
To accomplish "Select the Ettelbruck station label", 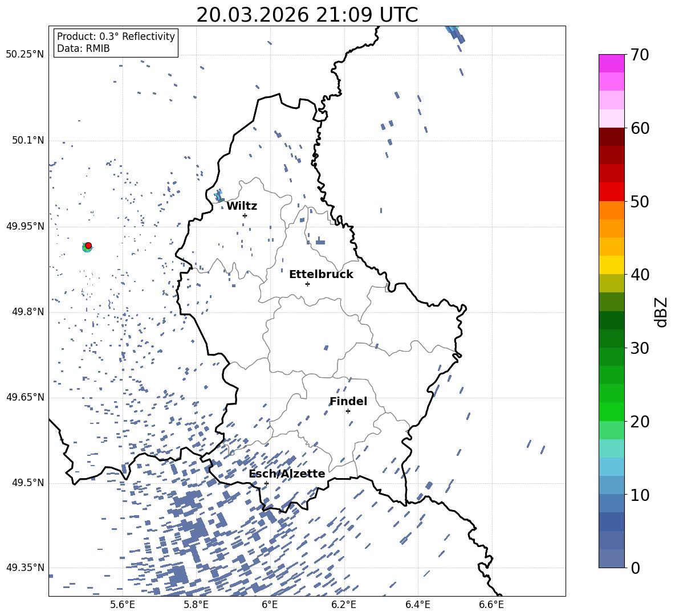I will [x=321, y=275].
